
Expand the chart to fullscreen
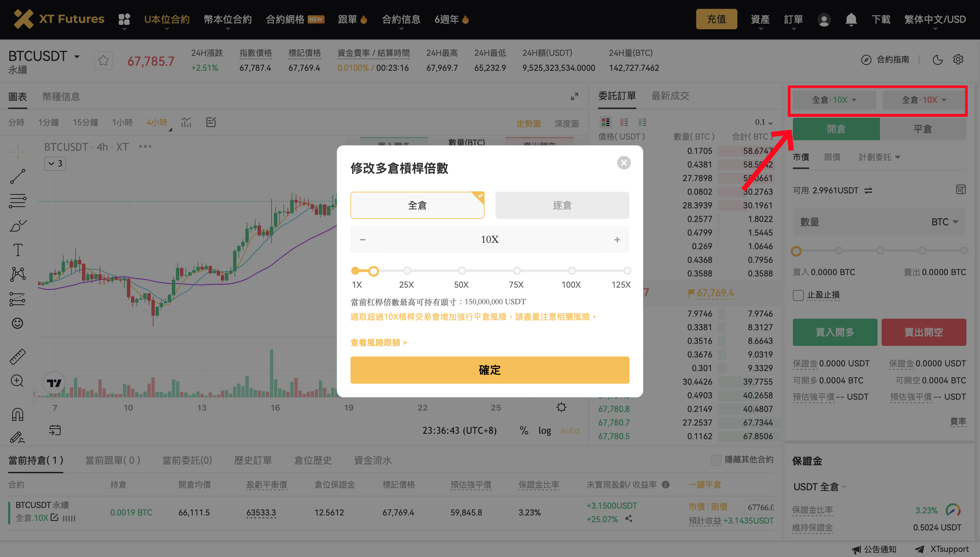click(x=574, y=97)
